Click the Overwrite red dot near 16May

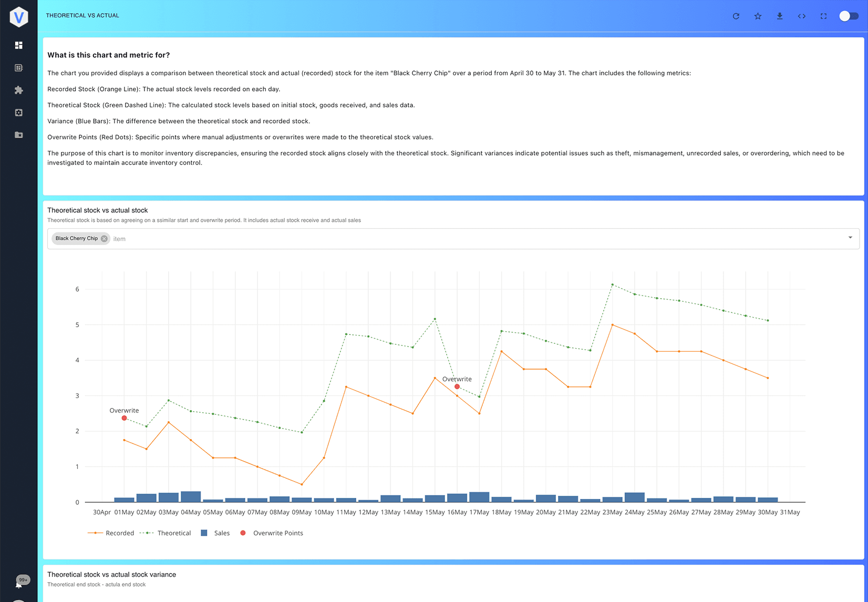tap(457, 386)
